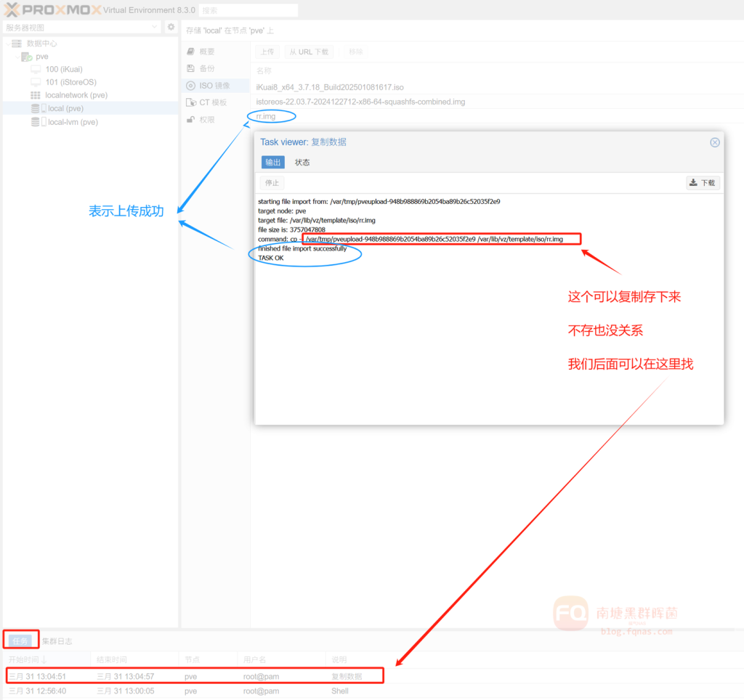Switch to the 状态 tab in Task viewer
Screen dimensions: 744x700
302,163
